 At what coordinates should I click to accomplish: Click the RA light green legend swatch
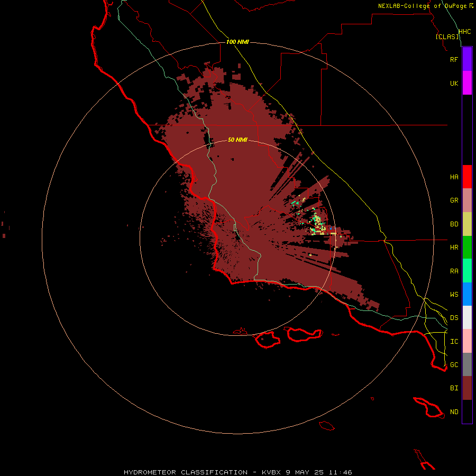click(467, 271)
